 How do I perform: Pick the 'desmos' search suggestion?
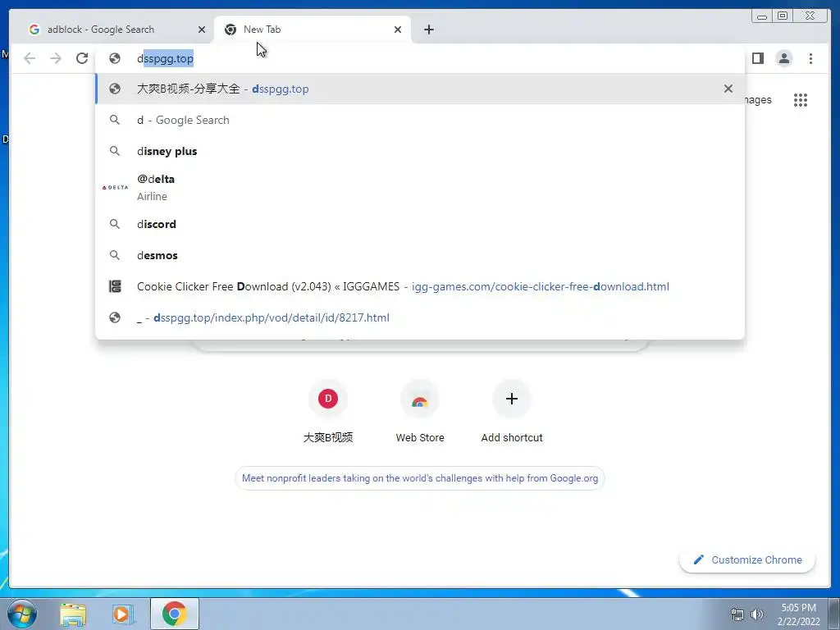[420, 255]
